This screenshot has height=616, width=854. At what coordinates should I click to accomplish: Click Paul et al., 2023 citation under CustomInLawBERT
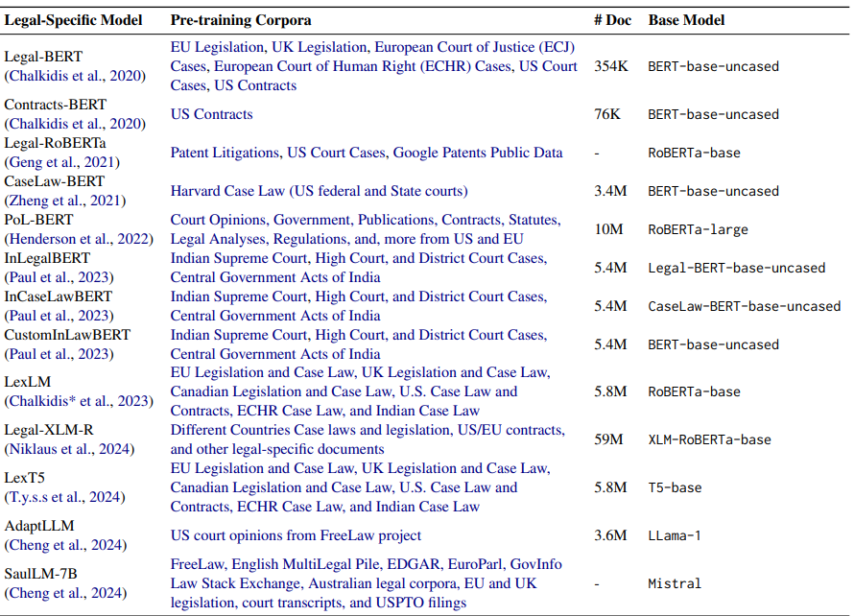(59, 354)
